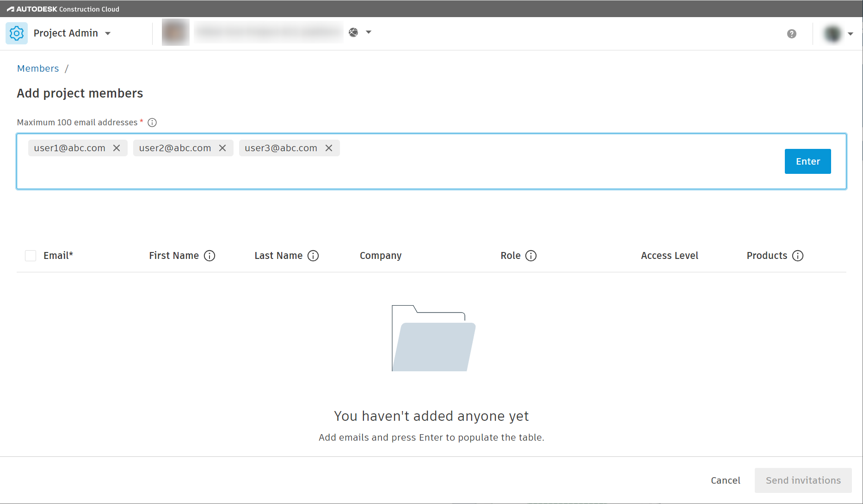Screen dimensions: 863x504
Task: Remove the user1@abc.com email chip
Action: tap(117, 148)
